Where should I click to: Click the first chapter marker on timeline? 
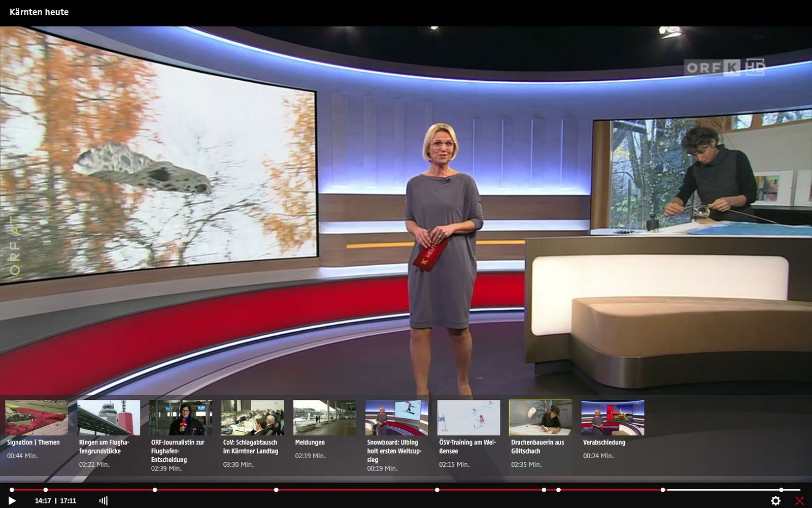pos(12,490)
